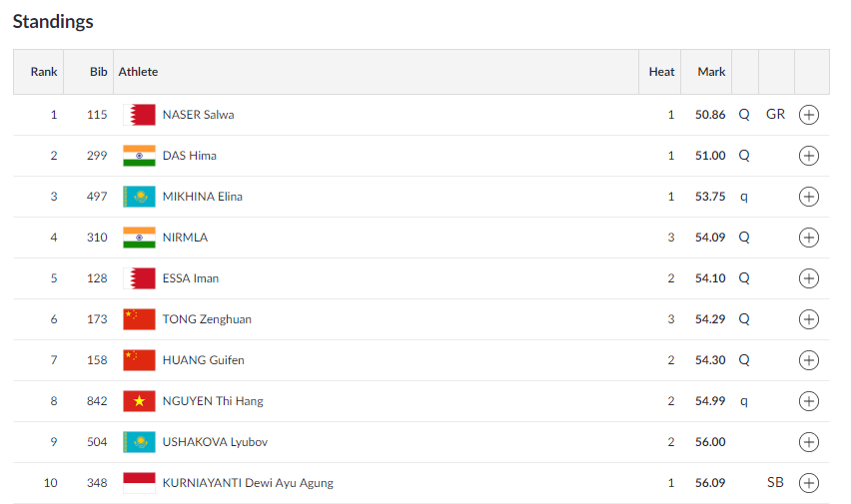Sort by Rank column header
This screenshot has height=504, width=851.
coord(44,72)
